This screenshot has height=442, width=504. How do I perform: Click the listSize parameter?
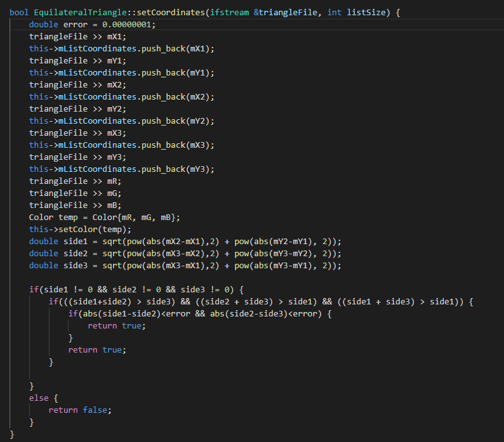click(366, 13)
